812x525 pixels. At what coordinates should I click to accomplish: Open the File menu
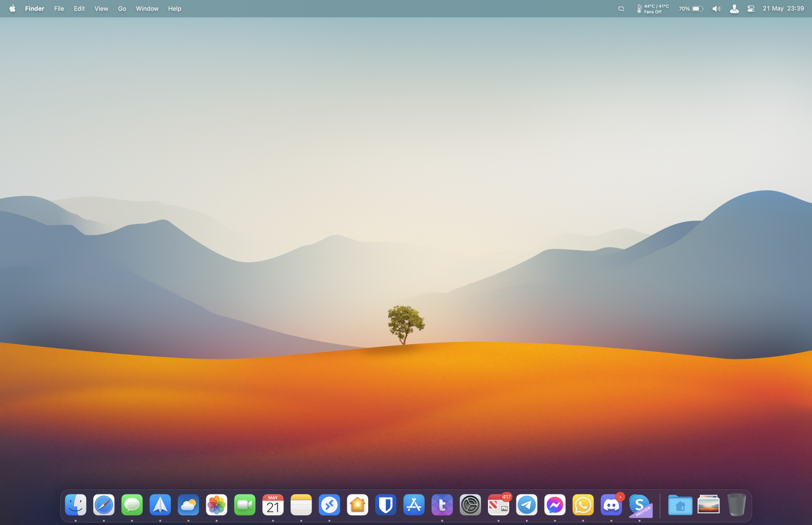click(x=59, y=9)
